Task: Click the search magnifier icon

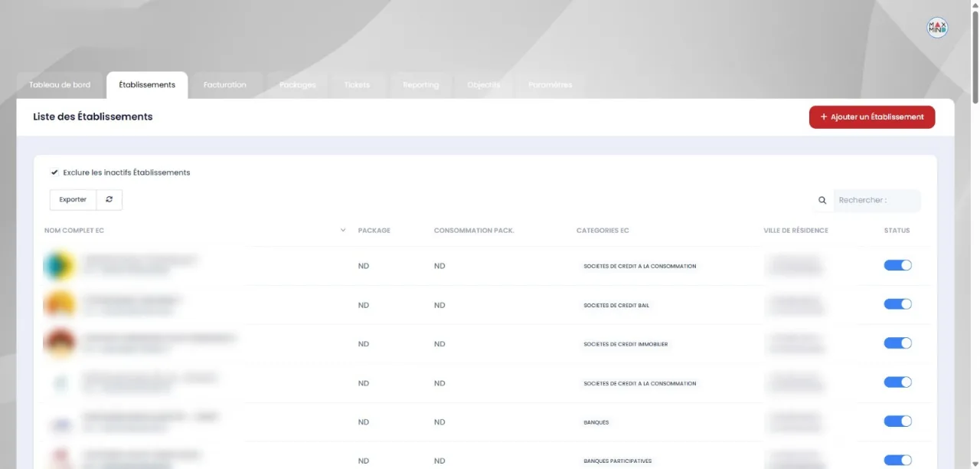Action: tap(822, 200)
